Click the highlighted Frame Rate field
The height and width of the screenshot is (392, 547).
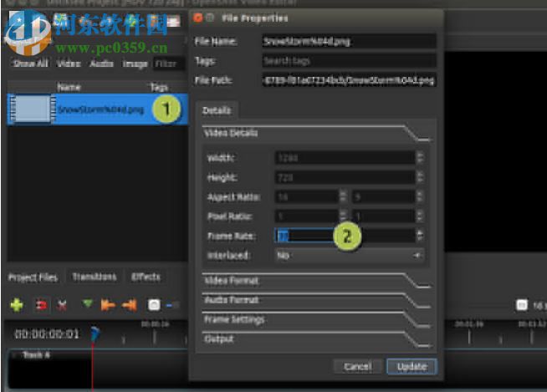(304, 236)
